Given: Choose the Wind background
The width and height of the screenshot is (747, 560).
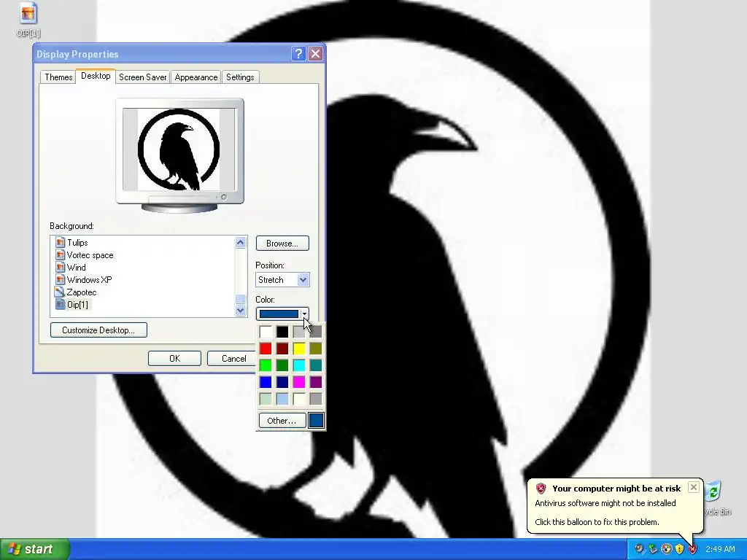Looking at the screenshot, I should (76, 268).
